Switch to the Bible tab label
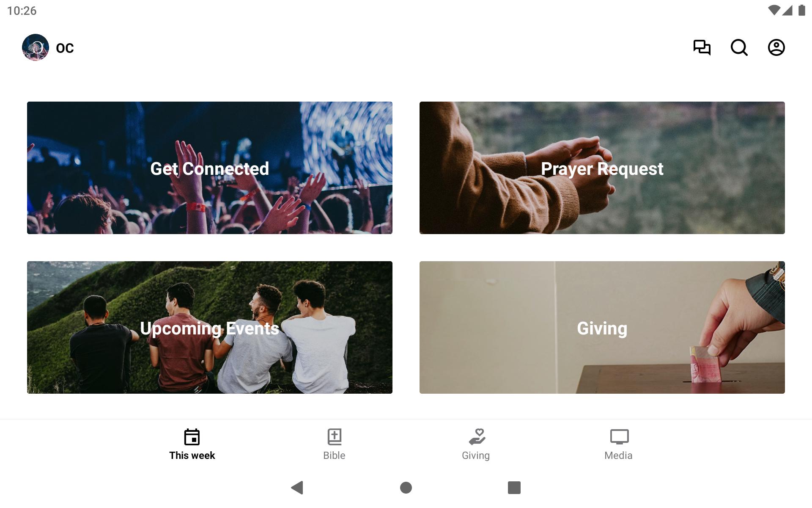Viewport: 812px width, 508px height. pos(334,456)
